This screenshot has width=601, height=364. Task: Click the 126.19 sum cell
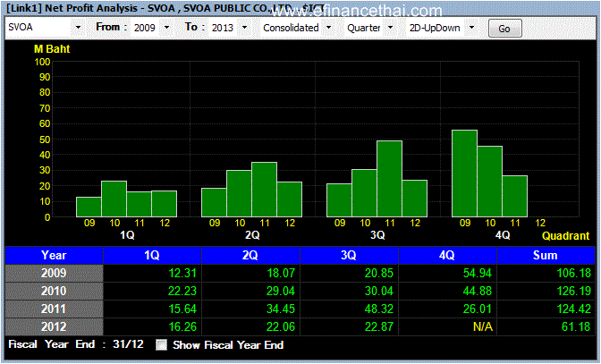coord(546,292)
